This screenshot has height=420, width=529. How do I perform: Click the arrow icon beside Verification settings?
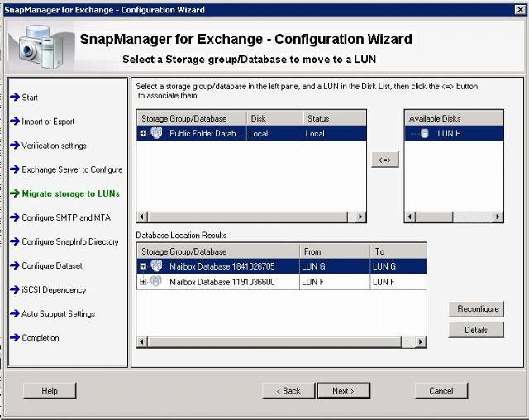coord(15,146)
